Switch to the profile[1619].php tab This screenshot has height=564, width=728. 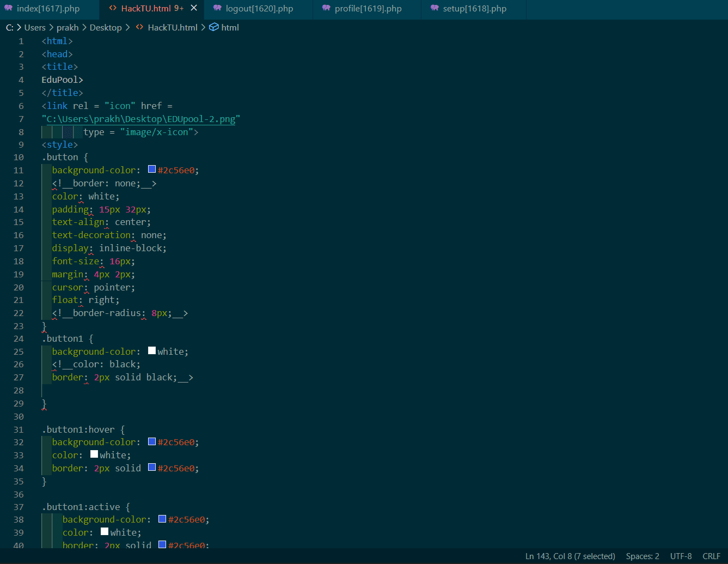(368, 9)
